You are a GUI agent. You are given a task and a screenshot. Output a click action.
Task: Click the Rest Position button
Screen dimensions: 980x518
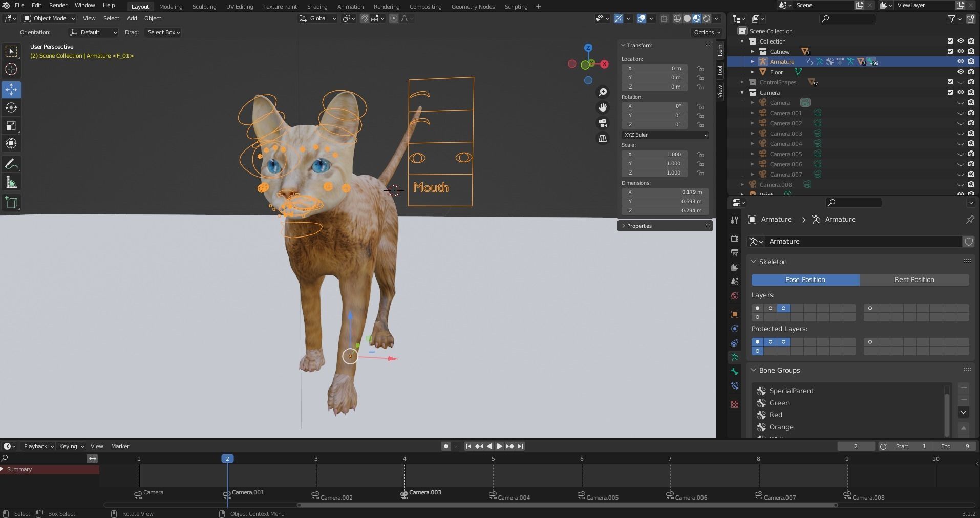[914, 280]
